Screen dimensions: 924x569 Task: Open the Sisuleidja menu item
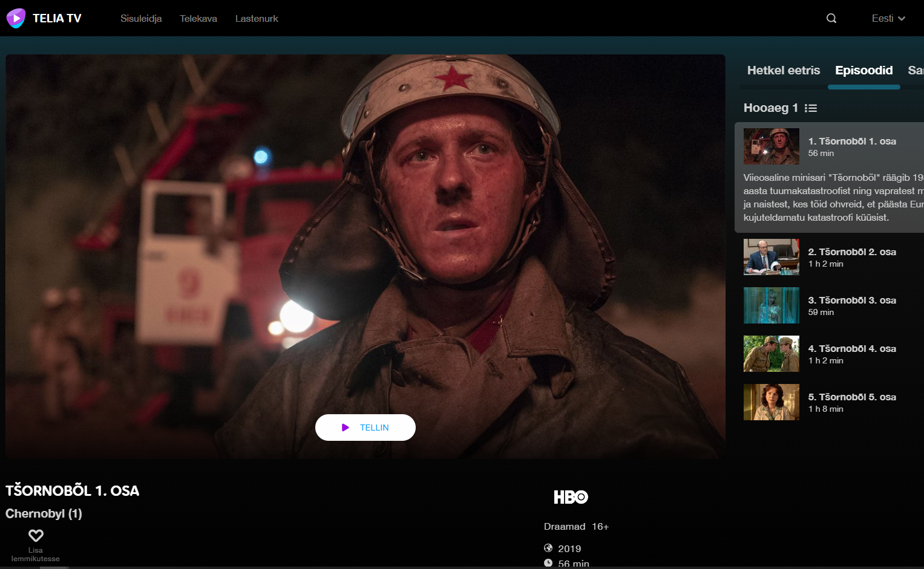[x=141, y=18]
